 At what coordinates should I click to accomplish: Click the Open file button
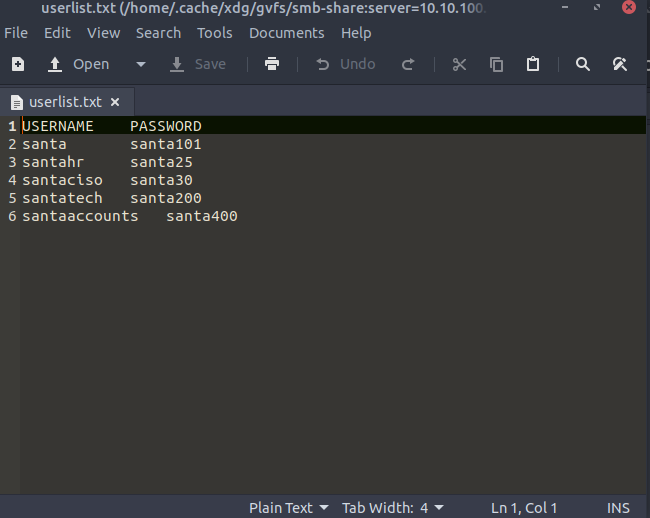[80, 64]
